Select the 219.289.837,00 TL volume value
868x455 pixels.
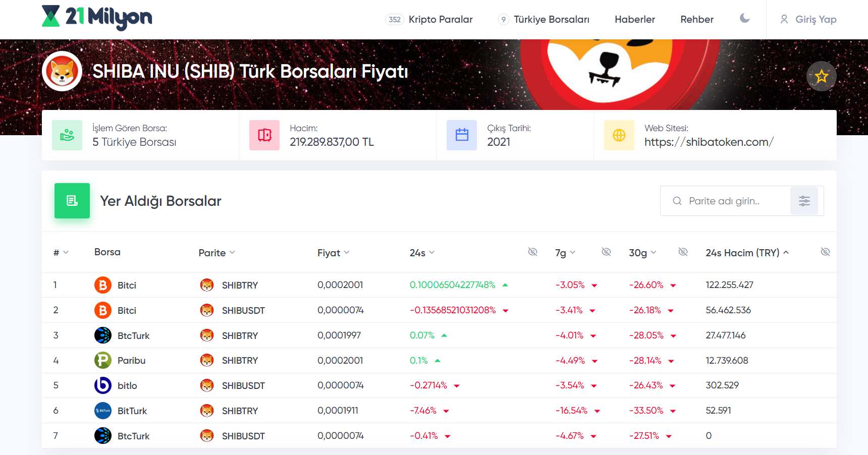pos(332,142)
